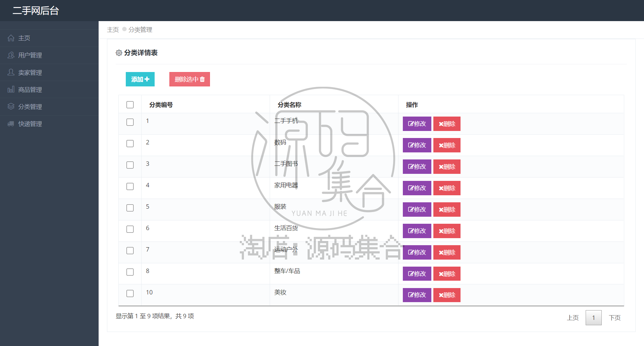Image resolution: width=644 pixels, height=346 pixels.
Task: Check the box for category 服装
Action: [130, 208]
